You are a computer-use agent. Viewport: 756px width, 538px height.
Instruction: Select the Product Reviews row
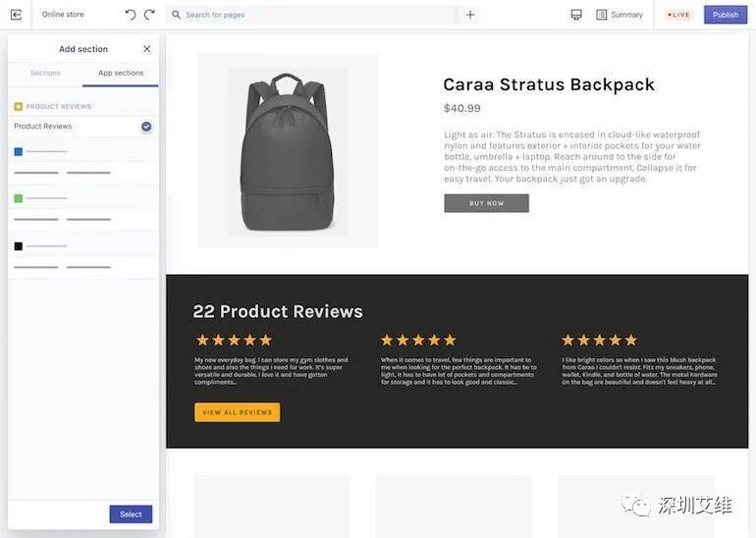tap(82, 127)
